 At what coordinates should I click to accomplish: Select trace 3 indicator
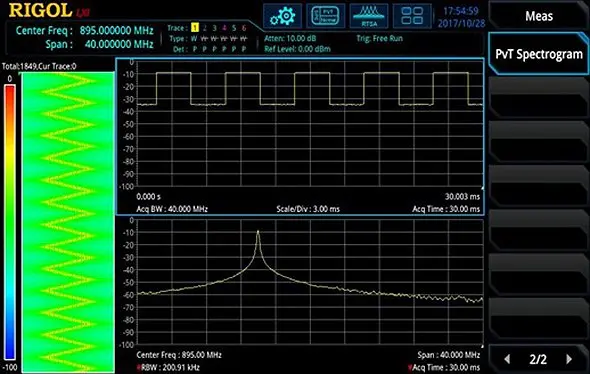point(214,28)
